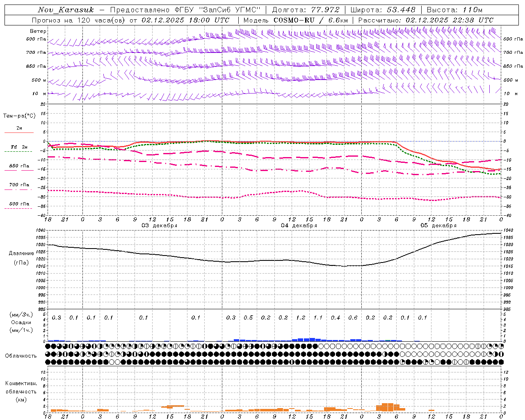Click the Td 2м legend label
525x420 pixels.
[x=19, y=147]
